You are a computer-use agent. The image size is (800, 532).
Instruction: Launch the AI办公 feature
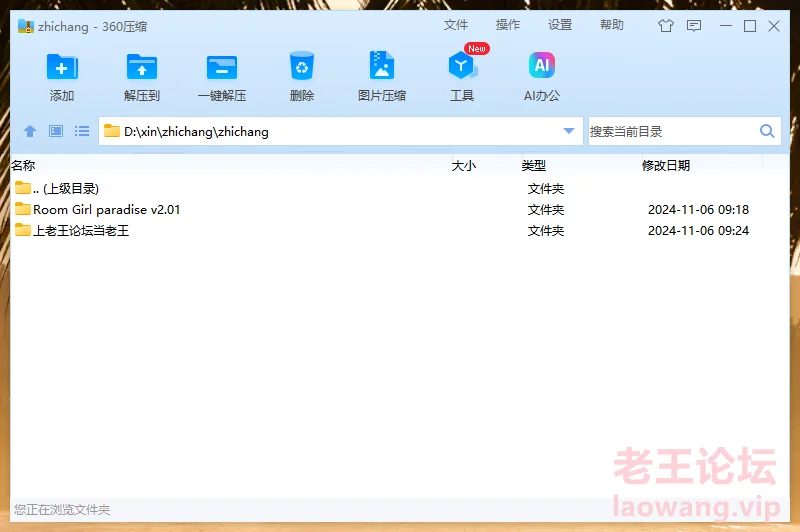pyautogui.click(x=542, y=65)
